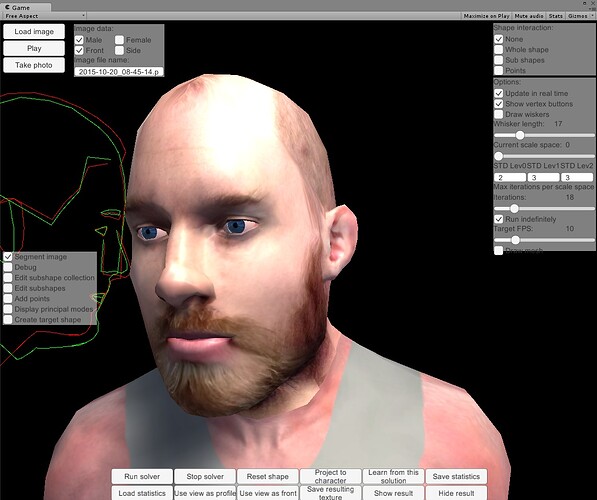Click the Load statistics button
Screen dimensions: 597x500
coord(142,493)
